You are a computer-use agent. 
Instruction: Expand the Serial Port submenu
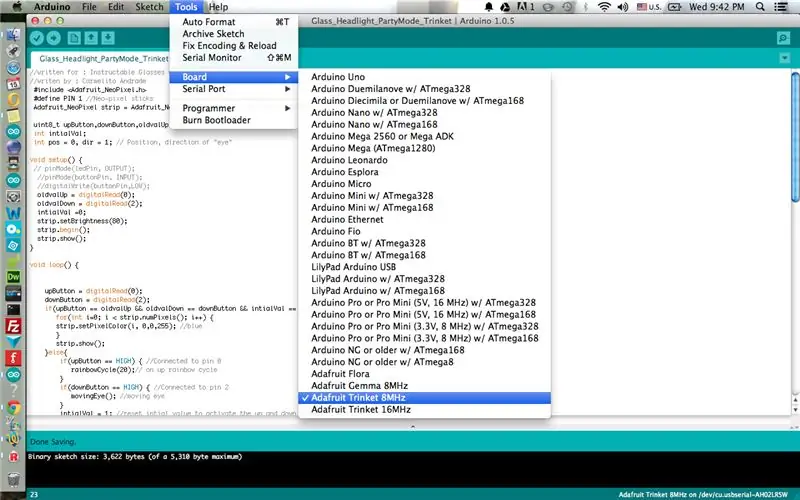pos(234,89)
